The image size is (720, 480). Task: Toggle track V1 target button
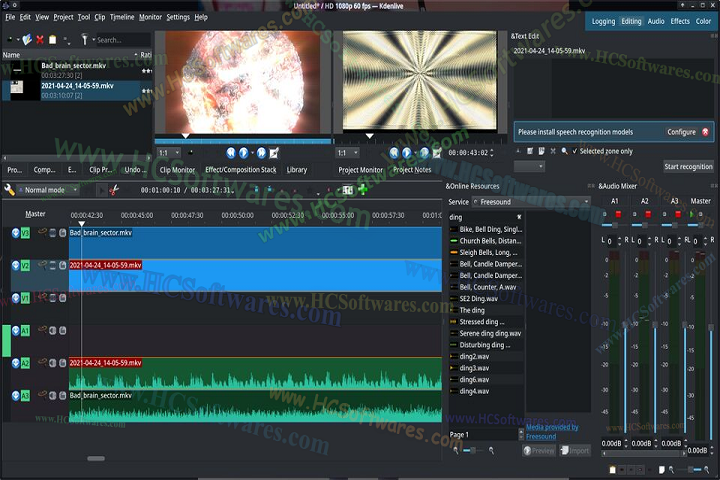tap(25, 298)
